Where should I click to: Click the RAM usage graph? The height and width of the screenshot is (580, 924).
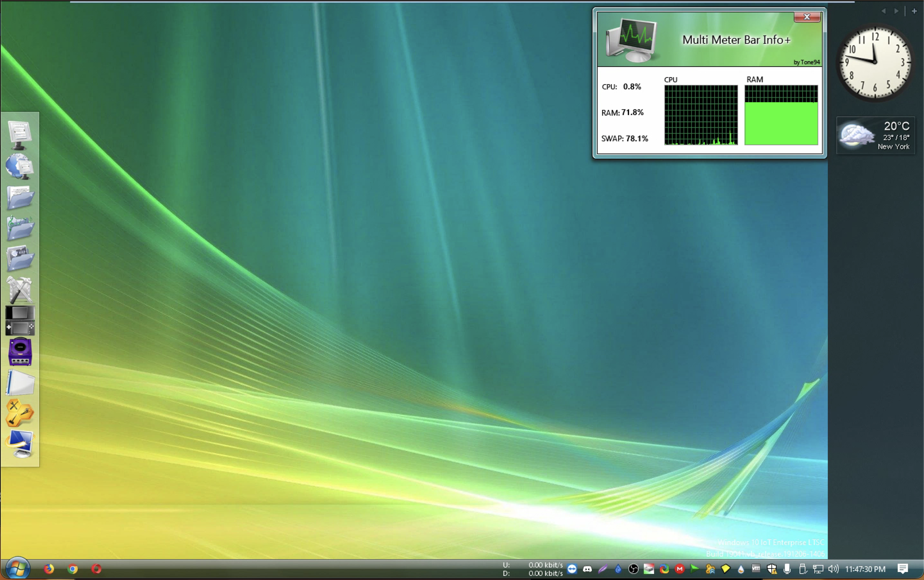(x=781, y=115)
